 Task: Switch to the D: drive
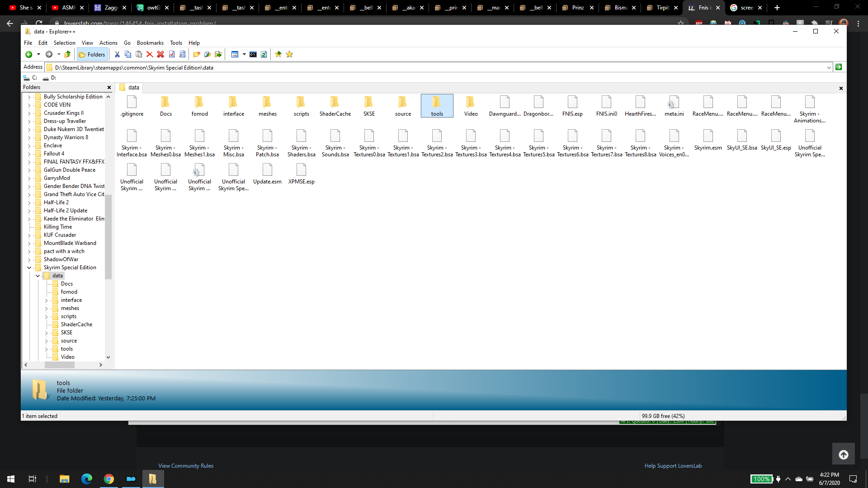(49, 78)
